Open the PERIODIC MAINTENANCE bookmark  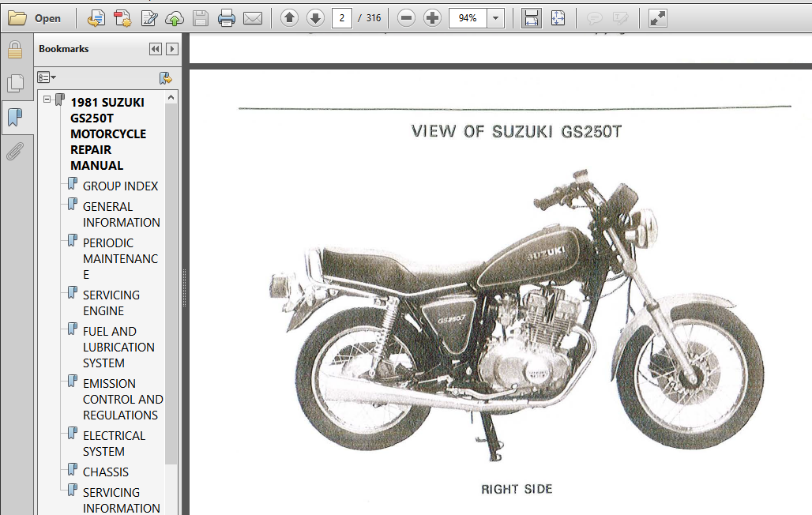click(120, 258)
